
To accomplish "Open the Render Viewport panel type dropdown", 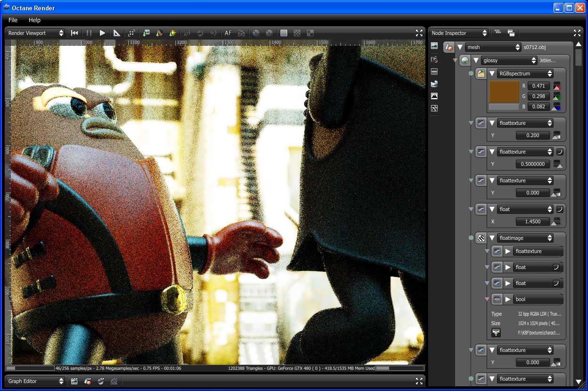I will click(x=36, y=33).
